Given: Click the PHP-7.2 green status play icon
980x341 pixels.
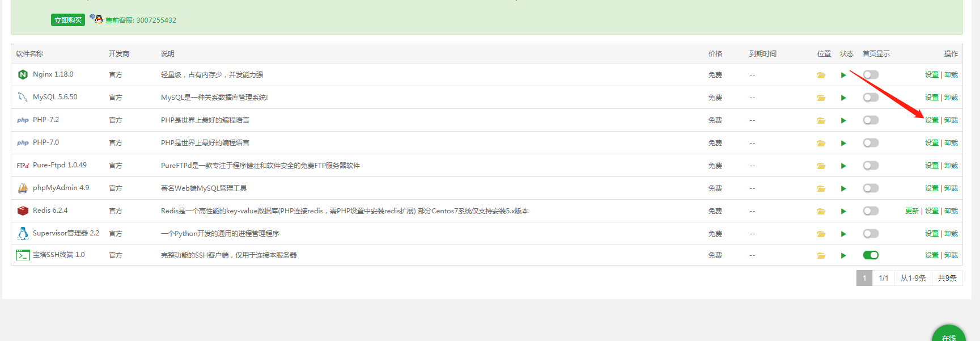Looking at the screenshot, I should click(843, 120).
